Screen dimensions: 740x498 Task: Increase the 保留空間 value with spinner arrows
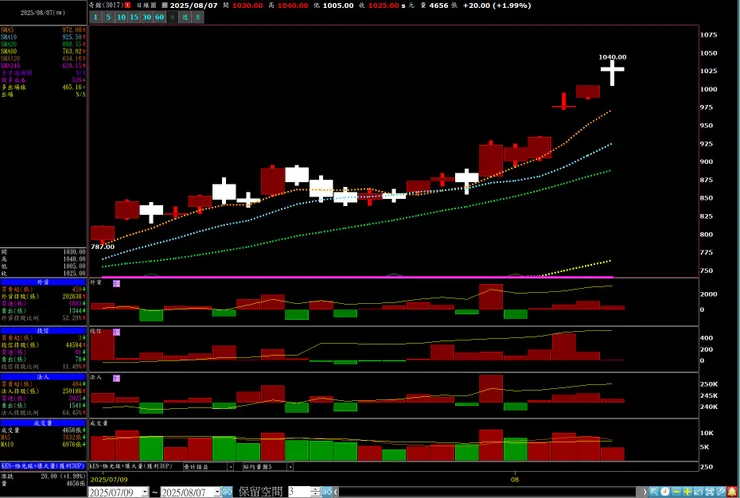[316, 490]
